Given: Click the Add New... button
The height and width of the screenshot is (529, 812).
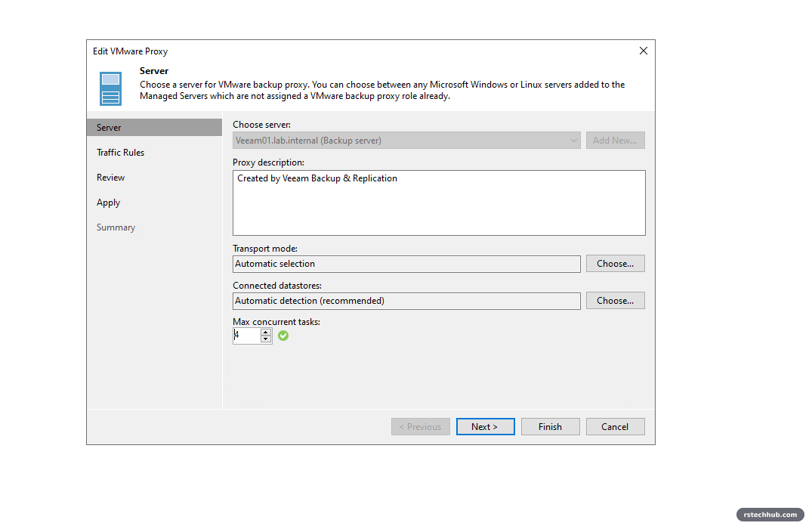Looking at the screenshot, I should pyautogui.click(x=615, y=141).
